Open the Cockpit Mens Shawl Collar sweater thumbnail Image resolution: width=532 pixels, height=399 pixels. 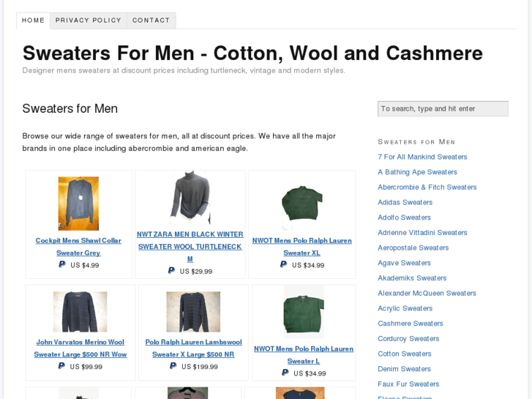pos(78,204)
